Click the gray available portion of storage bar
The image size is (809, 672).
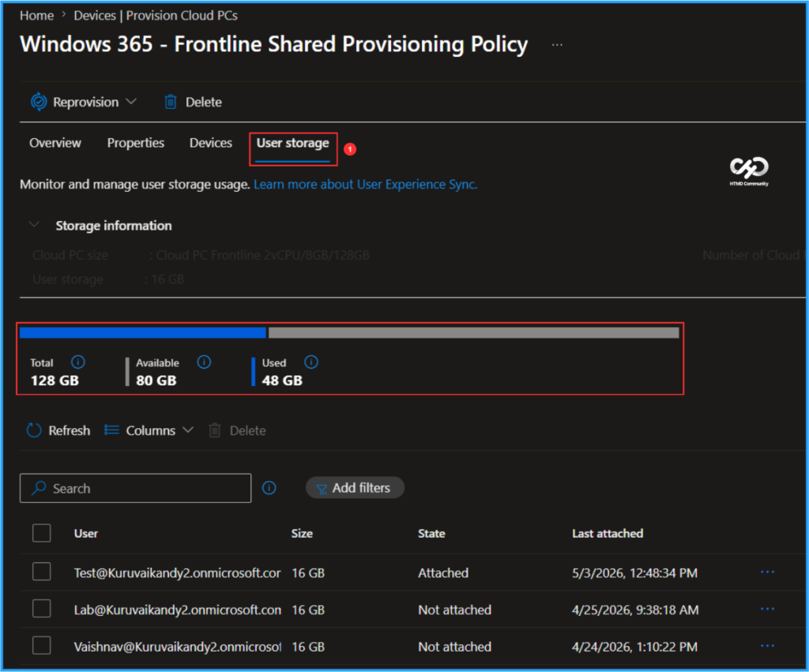[474, 332]
